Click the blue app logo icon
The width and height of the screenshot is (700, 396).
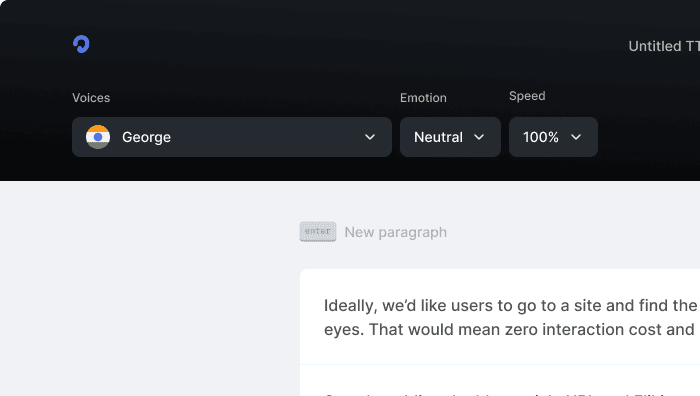click(x=81, y=44)
